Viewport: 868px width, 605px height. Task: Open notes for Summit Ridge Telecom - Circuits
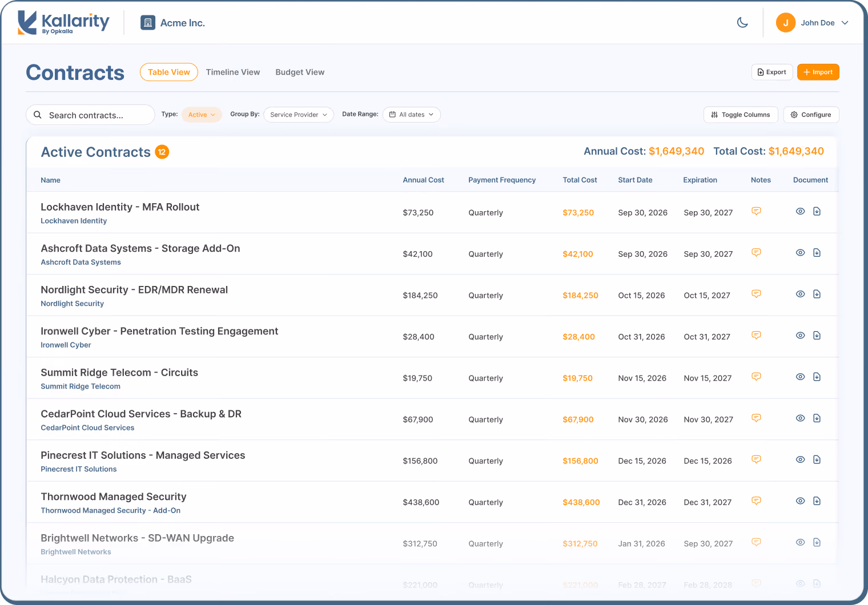[x=756, y=377]
